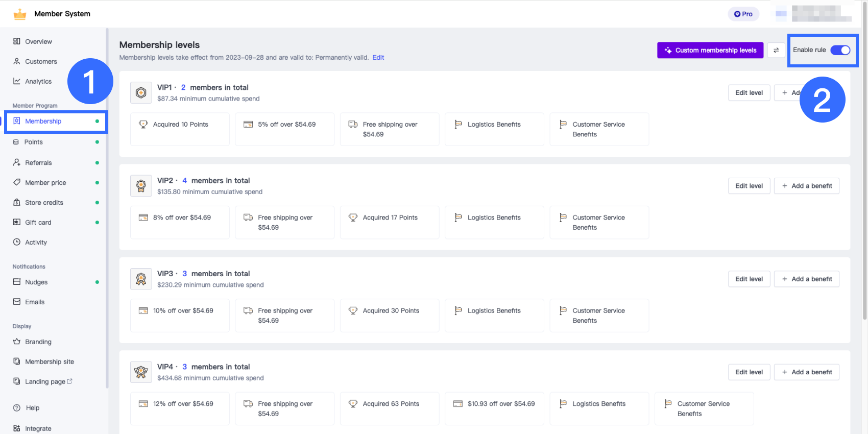Click the VIP2 level badge icon
The width and height of the screenshot is (868, 434).
(x=141, y=186)
